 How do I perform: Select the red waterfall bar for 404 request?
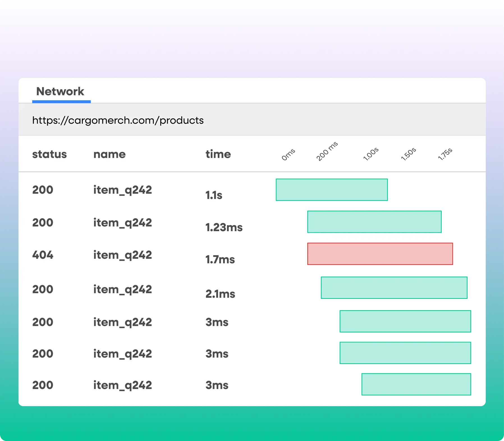[x=380, y=254]
